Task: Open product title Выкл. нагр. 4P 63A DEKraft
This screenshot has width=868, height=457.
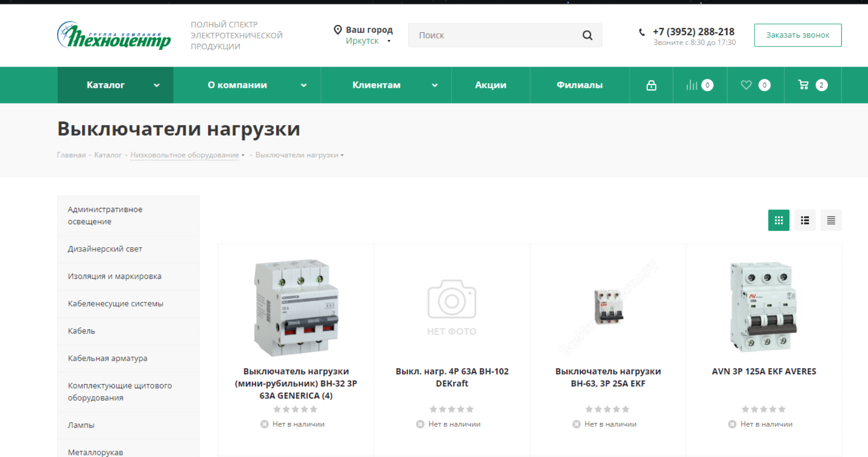Action: [x=452, y=377]
